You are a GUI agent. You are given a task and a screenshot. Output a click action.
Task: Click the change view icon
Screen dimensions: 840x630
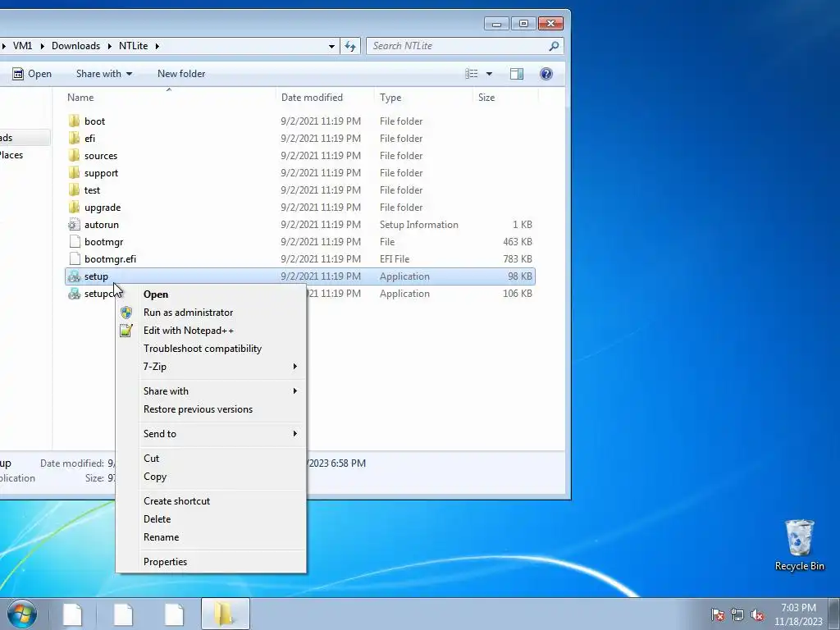pos(472,74)
